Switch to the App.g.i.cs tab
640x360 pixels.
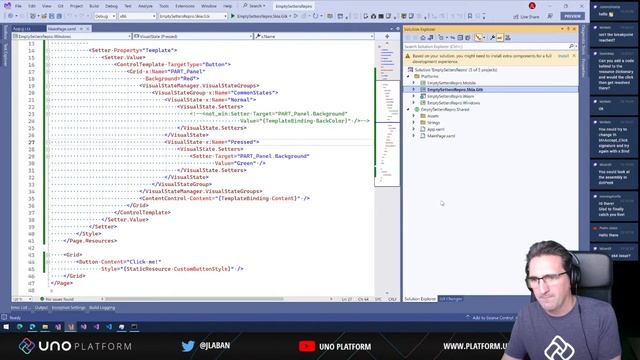[21, 29]
